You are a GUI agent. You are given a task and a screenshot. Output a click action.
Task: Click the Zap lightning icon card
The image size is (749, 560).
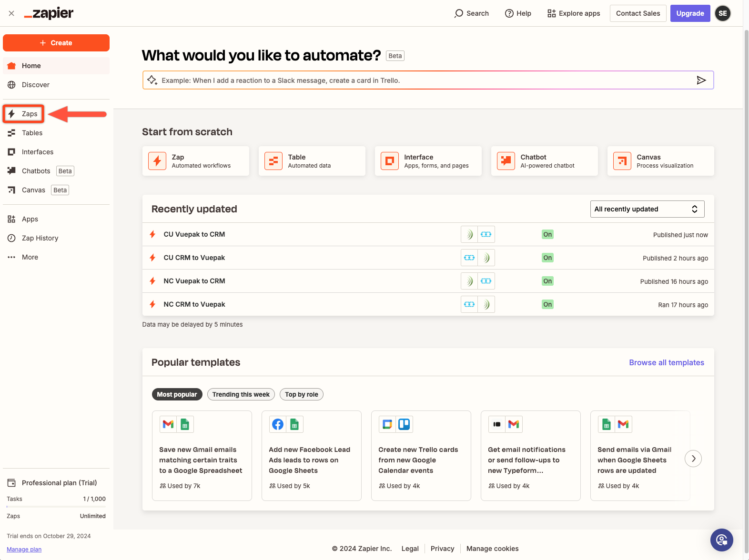pos(157,161)
